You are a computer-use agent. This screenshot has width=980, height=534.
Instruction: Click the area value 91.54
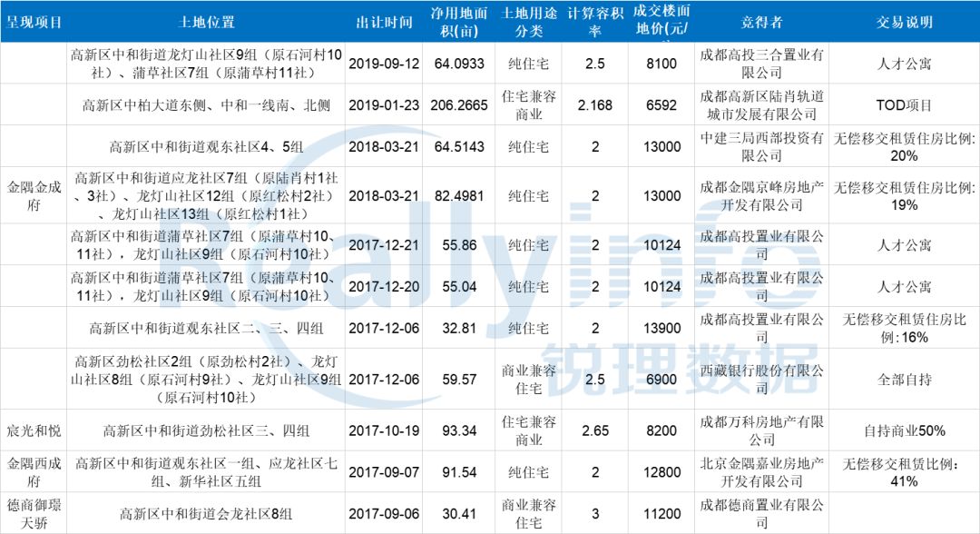click(459, 472)
